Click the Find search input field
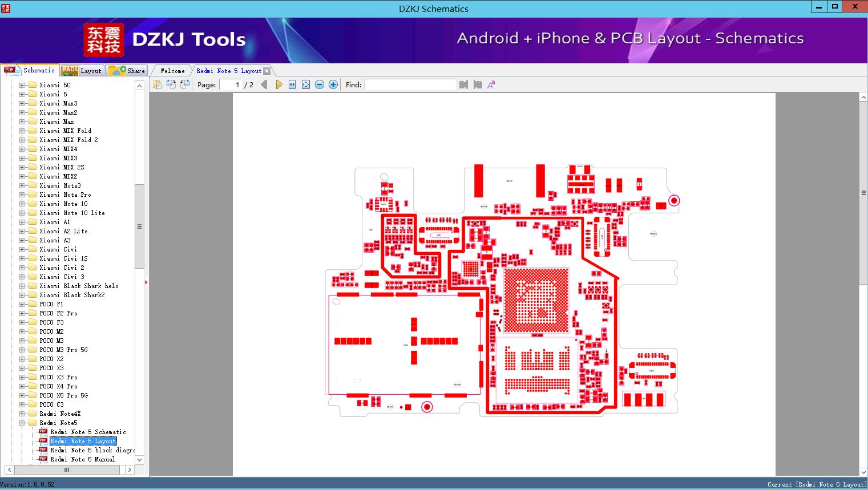This screenshot has height=490, width=868. pos(410,84)
